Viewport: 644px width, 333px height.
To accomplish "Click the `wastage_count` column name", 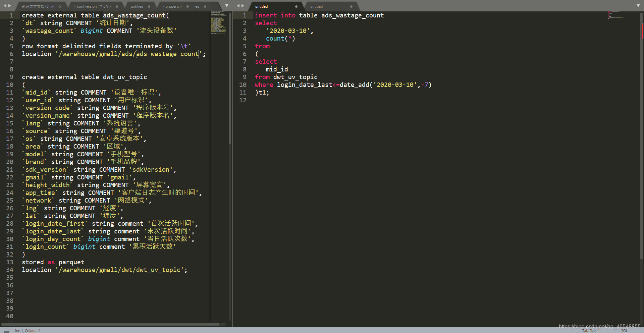I will point(49,31).
